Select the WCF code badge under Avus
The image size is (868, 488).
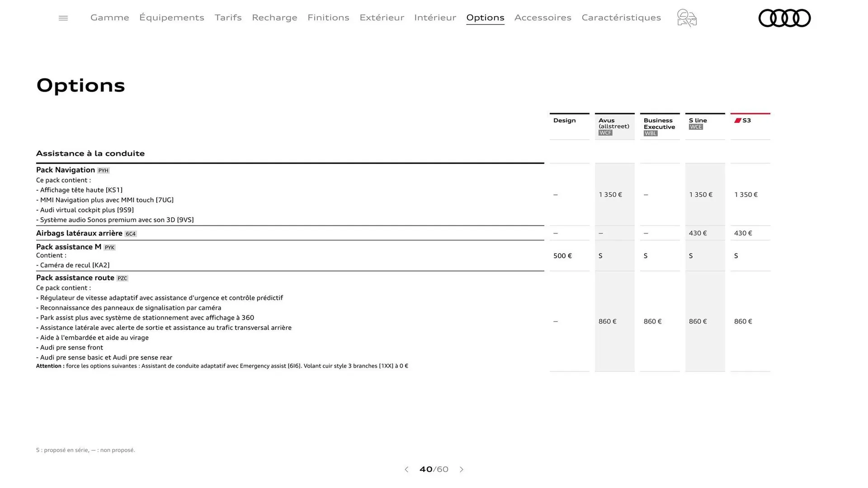click(604, 132)
